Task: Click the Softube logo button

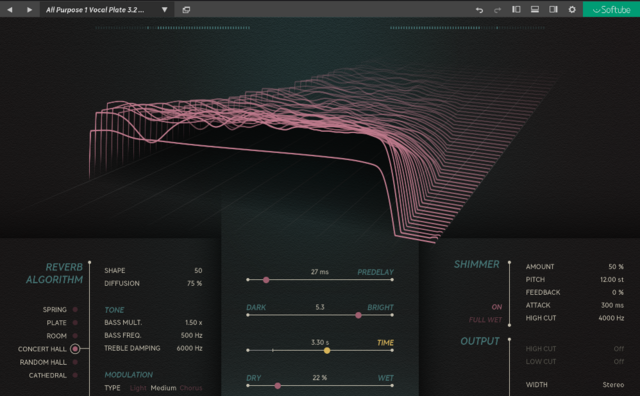Action: coord(611,9)
